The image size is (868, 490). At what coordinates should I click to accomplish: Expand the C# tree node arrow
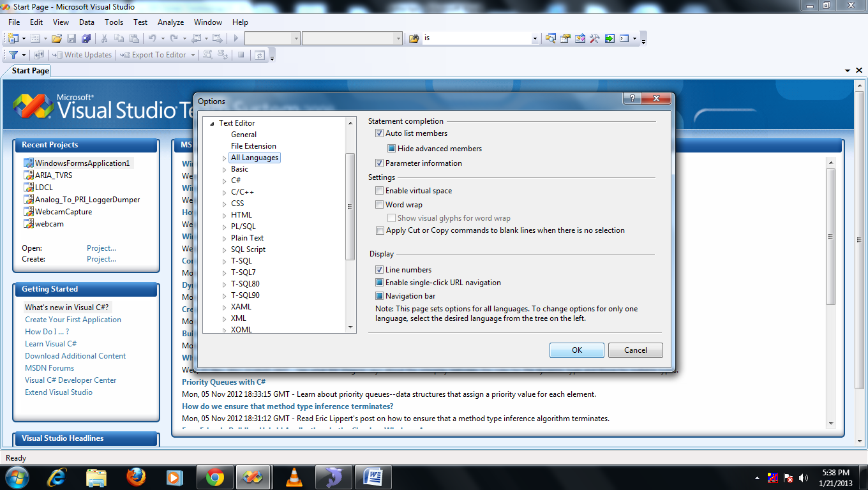(x=224, y=181)
